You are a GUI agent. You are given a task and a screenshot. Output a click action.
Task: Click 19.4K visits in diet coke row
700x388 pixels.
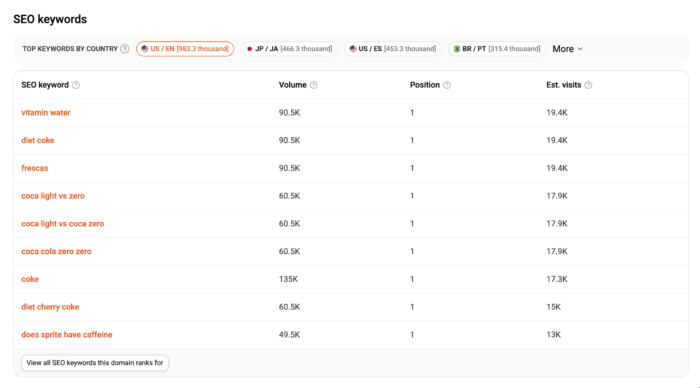pyautogui.click(x=557, y=140)
